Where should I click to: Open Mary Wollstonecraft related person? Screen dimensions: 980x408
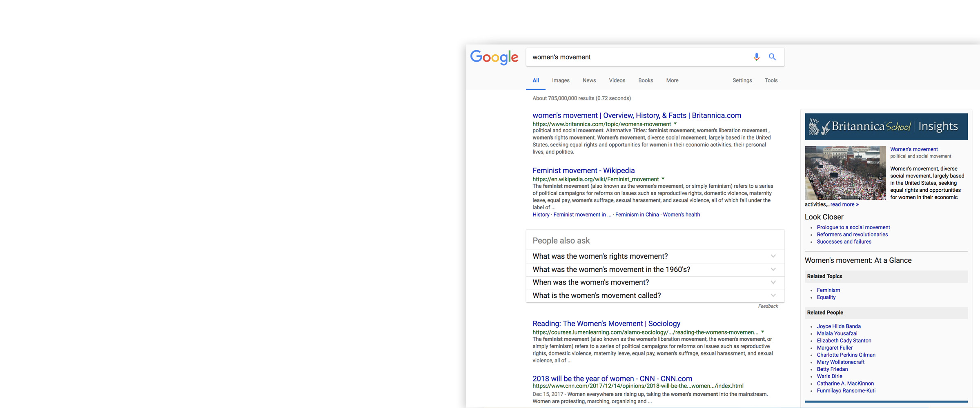click(841, 362)
